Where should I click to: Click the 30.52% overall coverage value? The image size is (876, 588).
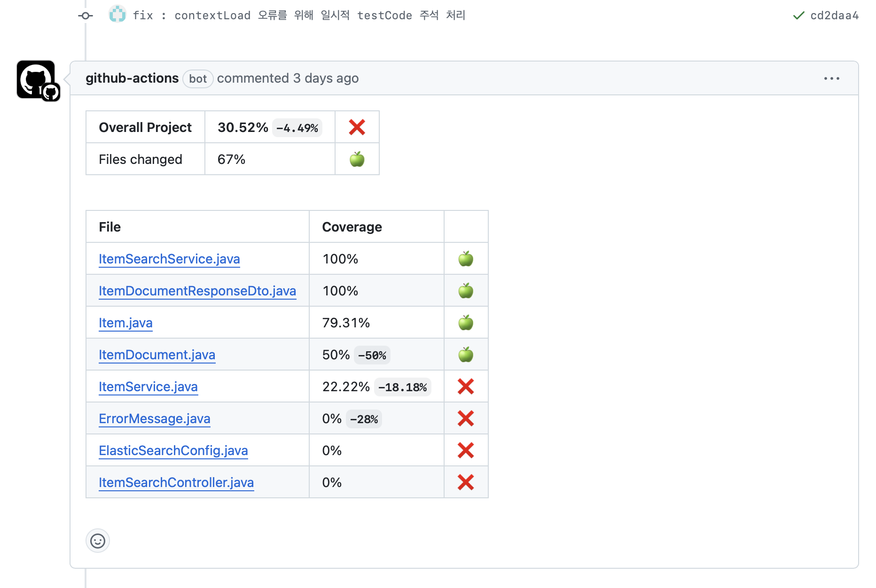(243, 127)
